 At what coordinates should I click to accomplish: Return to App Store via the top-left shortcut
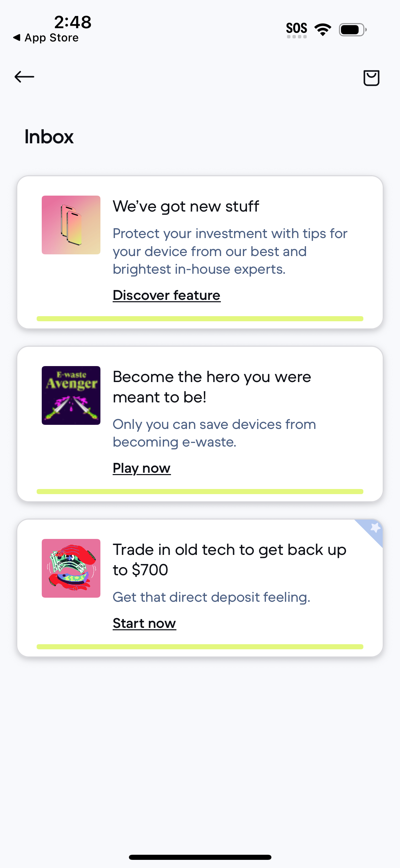pyautogui.click(x=46, y=38)
